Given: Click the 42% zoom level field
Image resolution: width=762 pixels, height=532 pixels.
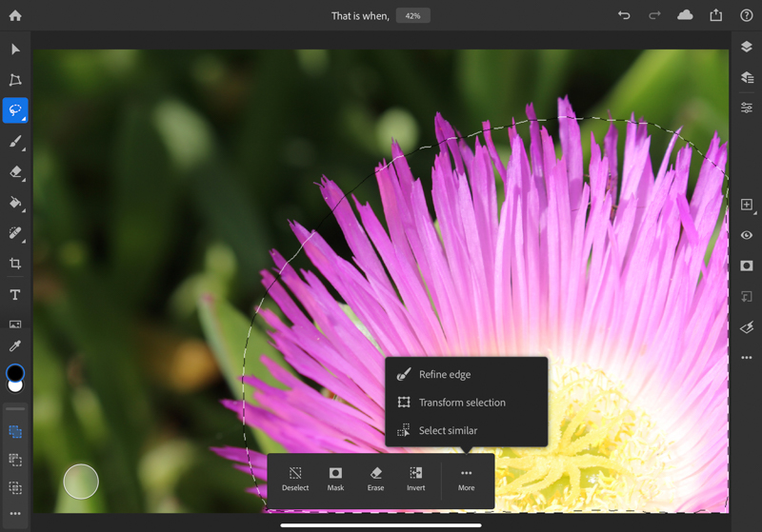Looking at the screenshot, I should point(412,16).
